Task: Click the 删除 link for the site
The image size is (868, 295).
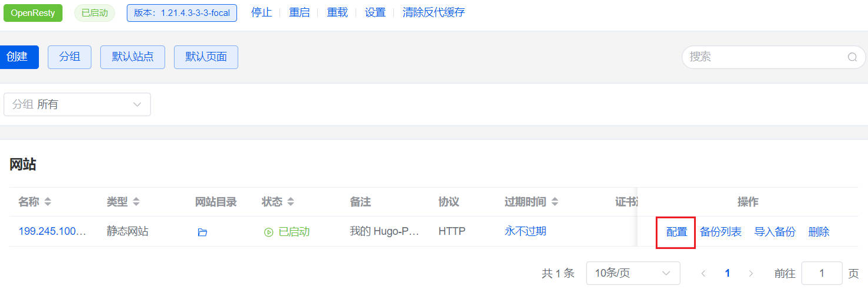Action: [x=818, y=232]
